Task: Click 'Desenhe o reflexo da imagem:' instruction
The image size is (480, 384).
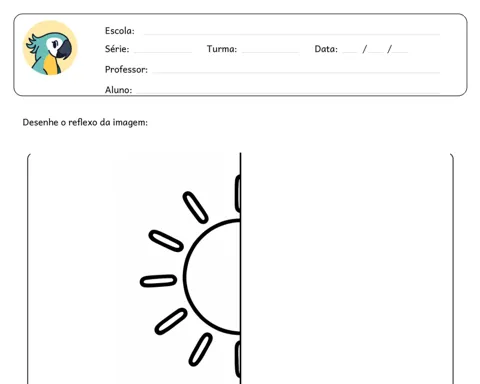Action: click(85, 122)
